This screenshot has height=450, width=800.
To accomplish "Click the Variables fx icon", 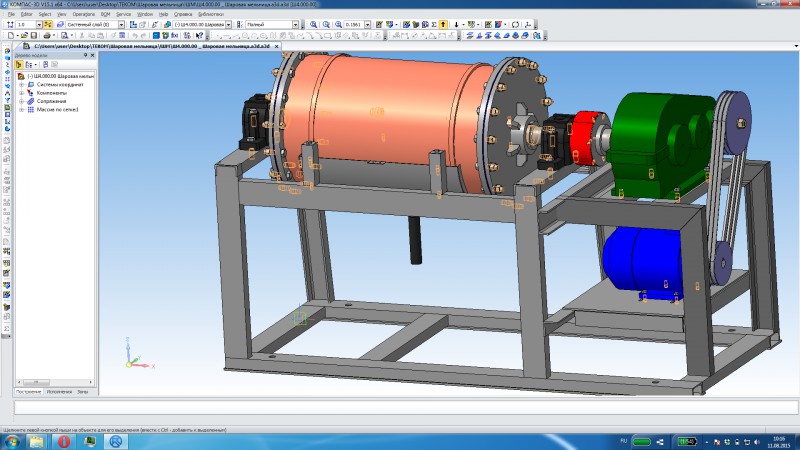I will point(174,35).
